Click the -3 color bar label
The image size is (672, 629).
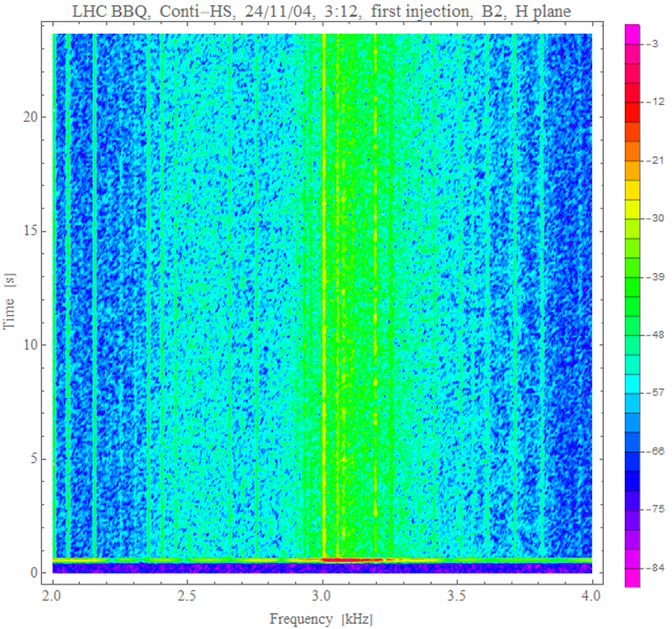(652, 44)
